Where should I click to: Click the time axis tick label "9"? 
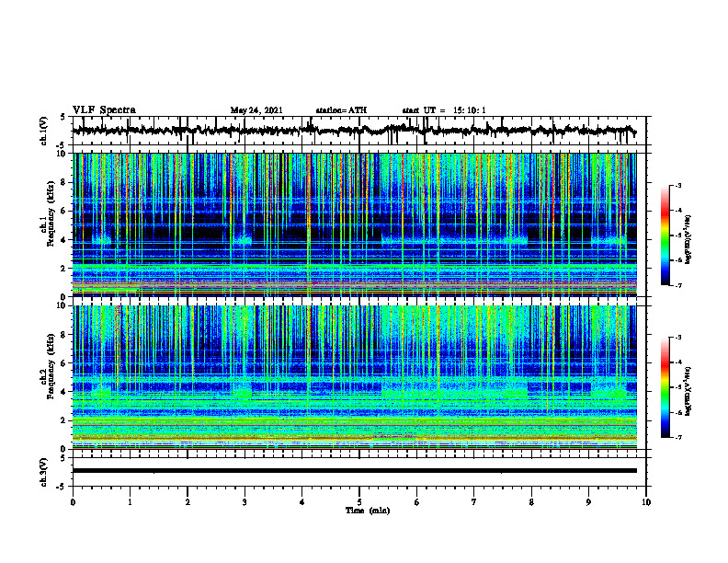click(588, 502)
